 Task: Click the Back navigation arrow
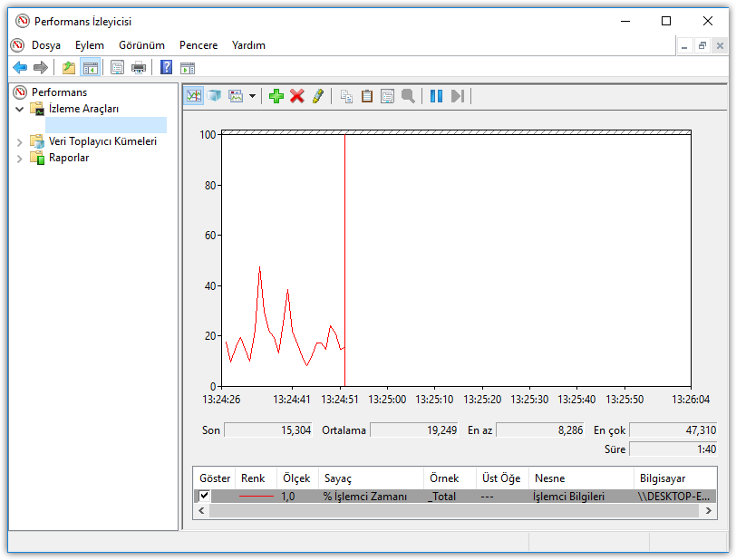19,67
